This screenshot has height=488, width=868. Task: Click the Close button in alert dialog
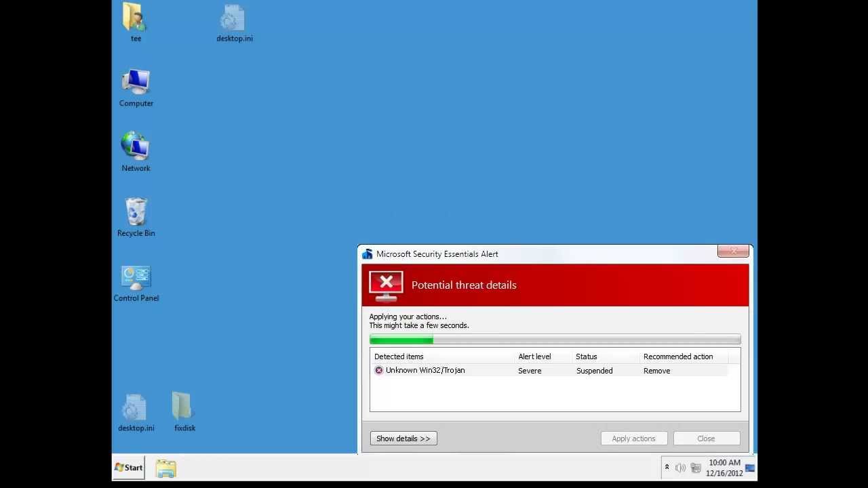(706, 439)
